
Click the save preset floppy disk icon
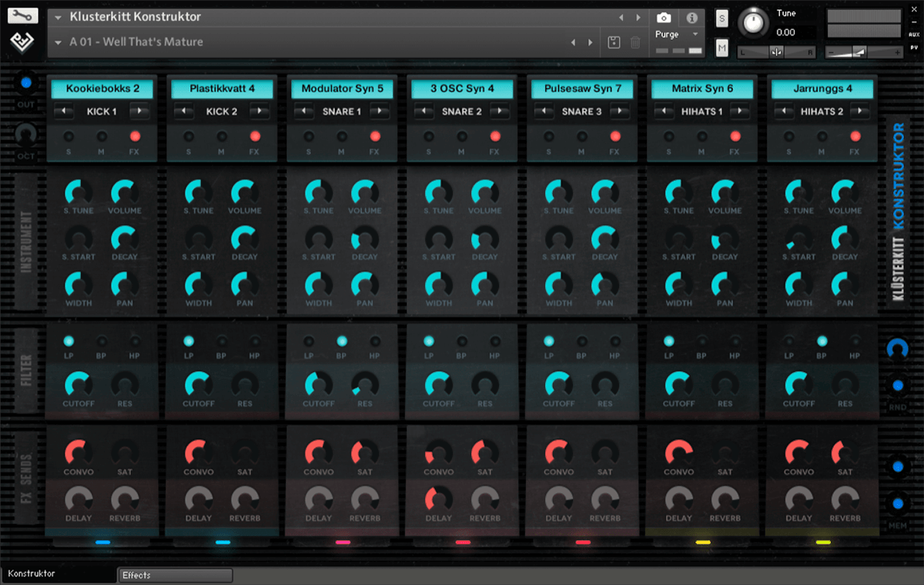pyautogui.click(x=614, y=43)
